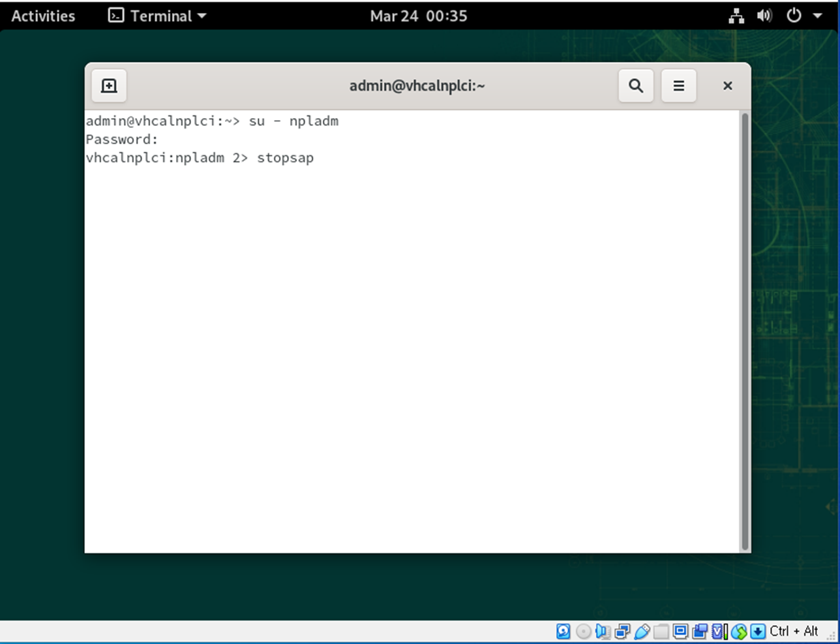
Task: Expand the system menu arrow
Action: 817,16
